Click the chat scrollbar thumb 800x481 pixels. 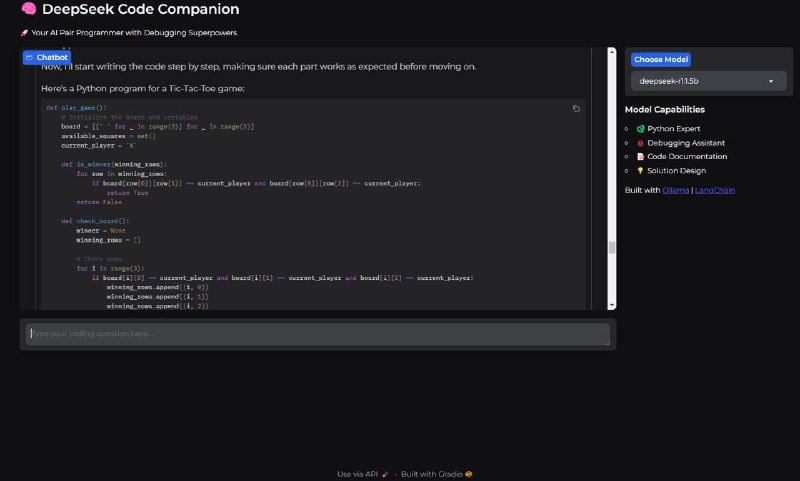click(x=612, y=247)
